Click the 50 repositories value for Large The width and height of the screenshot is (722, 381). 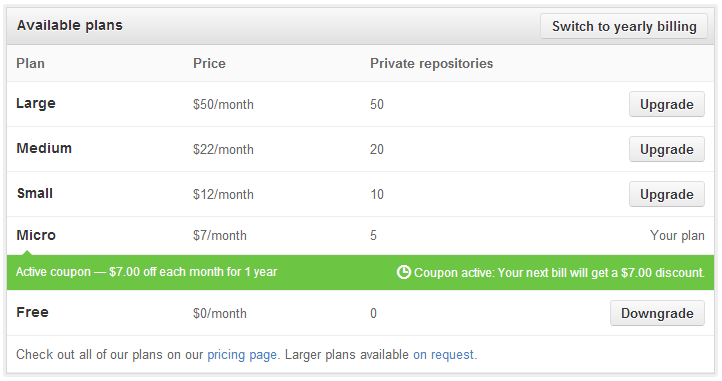pos(377,105)
